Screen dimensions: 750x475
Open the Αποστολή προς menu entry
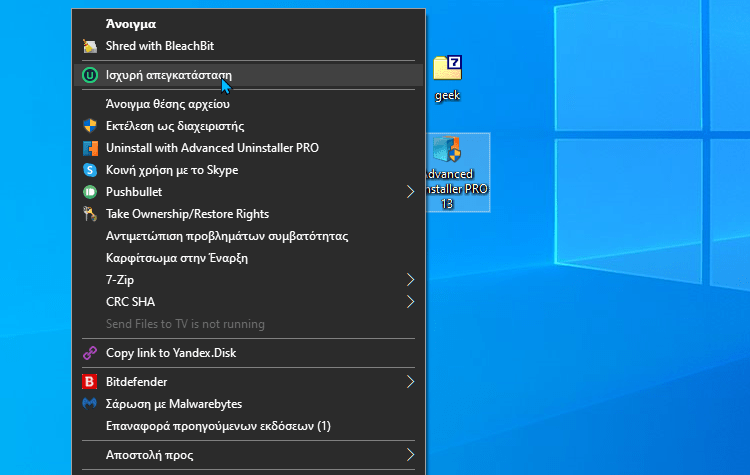click(x=248, y=455)
